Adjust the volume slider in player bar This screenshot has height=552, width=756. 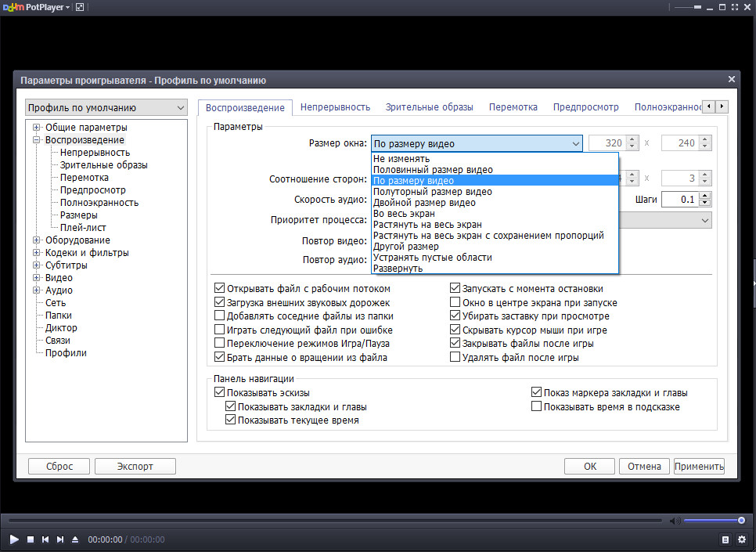click(x=714, y=521)
